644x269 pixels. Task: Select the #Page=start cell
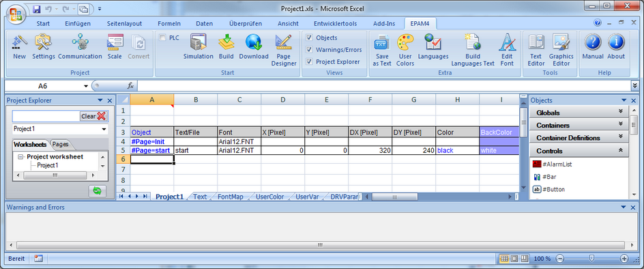pyautogui.click(x=152, y=150)
